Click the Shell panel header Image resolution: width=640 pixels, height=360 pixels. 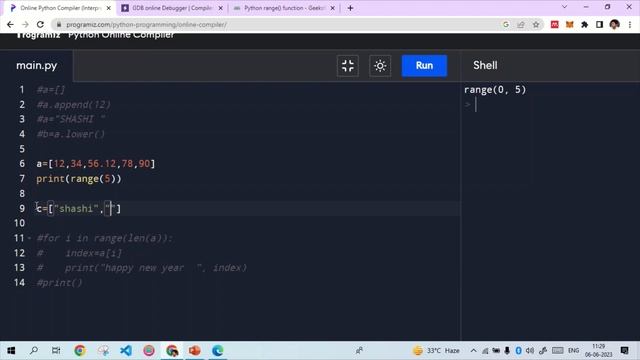[x=485, y=65]
